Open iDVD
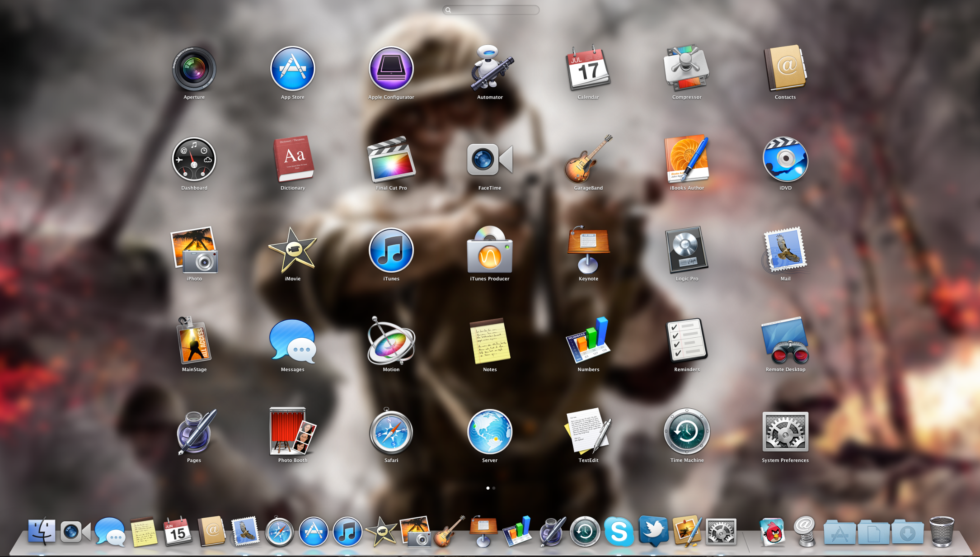This screenshot has width=980, height=557. click(785, 160)
